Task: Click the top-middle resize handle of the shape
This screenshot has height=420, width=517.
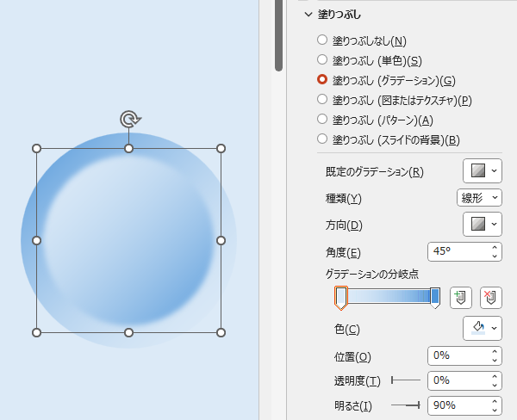Action: (x=129, y=149)
